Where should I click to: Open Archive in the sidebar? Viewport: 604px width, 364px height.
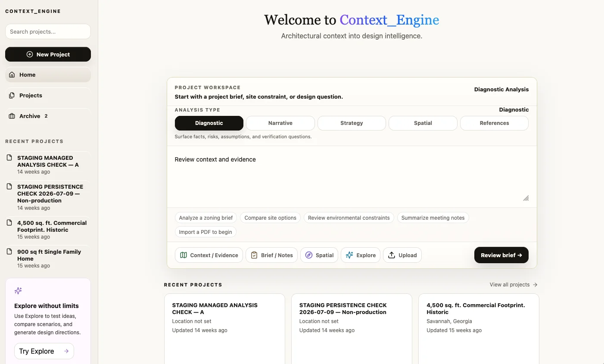point(48,116)
